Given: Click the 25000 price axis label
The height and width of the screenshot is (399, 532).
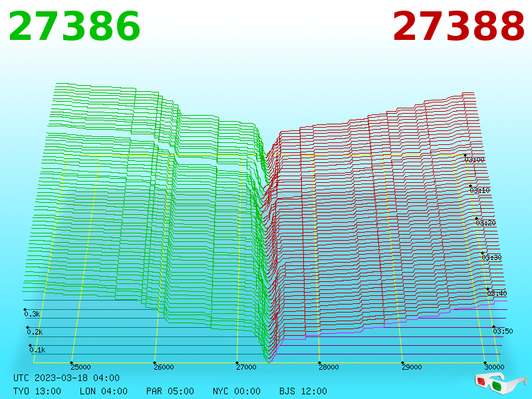Looking at the screenshot, I should (80, 367).
